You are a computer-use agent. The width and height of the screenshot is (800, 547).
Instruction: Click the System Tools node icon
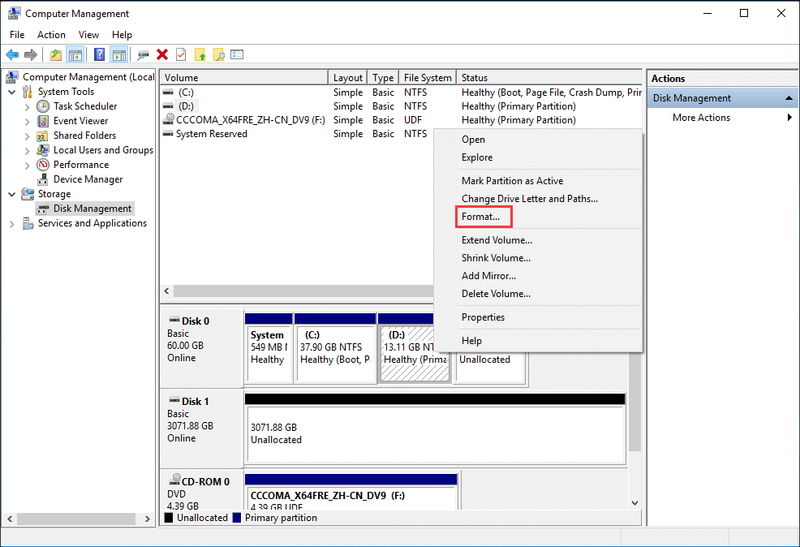(x=28, y=92)
